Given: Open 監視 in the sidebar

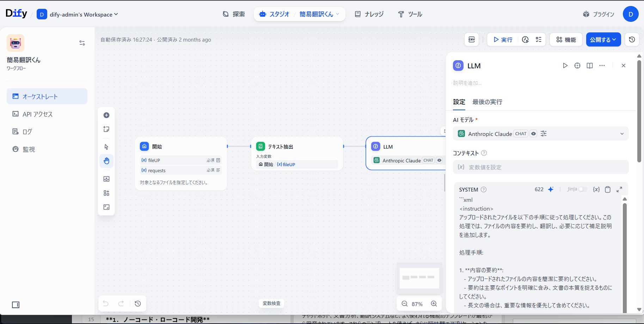Looking at the screenshot, I should coord(47,149).
